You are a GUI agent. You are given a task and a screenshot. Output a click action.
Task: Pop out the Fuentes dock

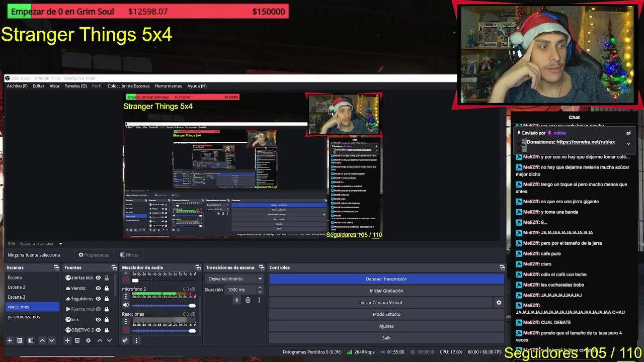click(x=114, y=267)
